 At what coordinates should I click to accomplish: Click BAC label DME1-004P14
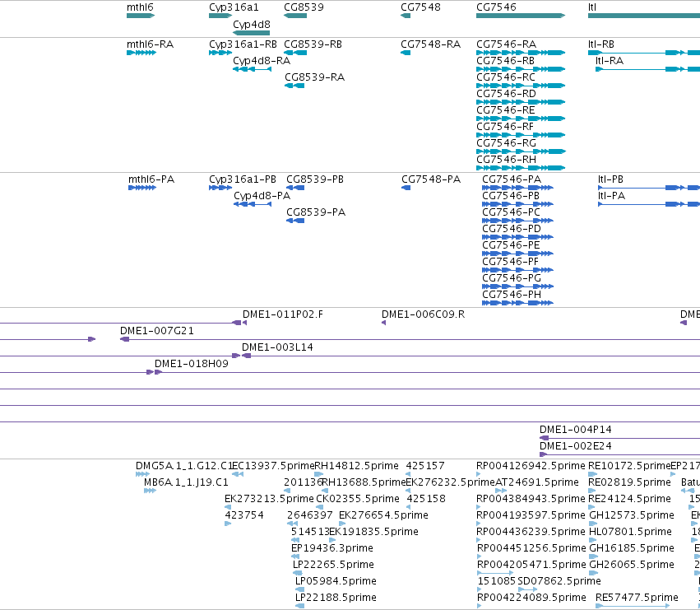[x=576, y=430]
